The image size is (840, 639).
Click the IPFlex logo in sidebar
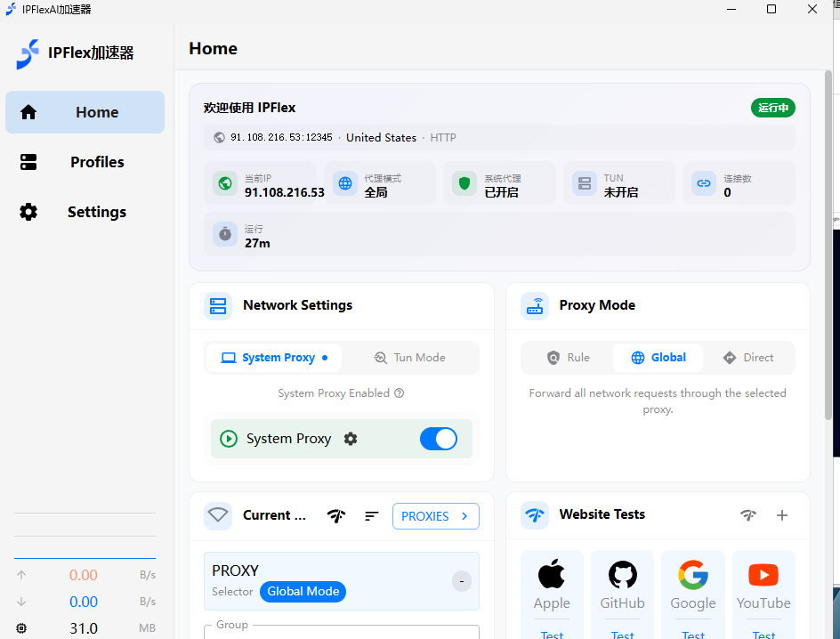click(x=28, y=53)
